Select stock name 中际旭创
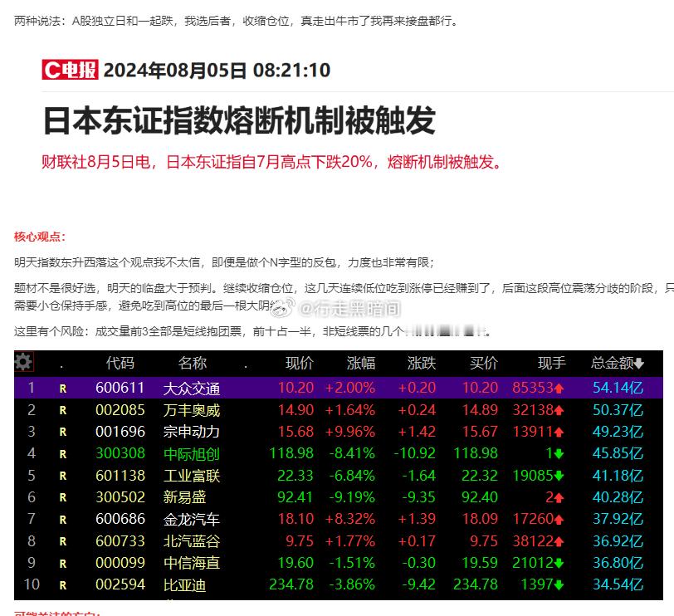 [x=192, y=454]
